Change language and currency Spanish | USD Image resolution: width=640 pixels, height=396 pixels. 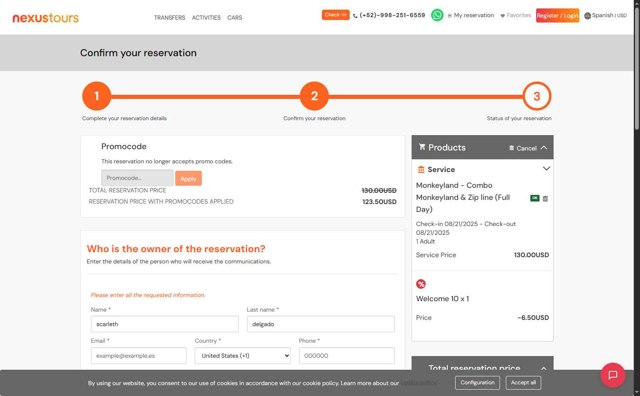point(605,15)
